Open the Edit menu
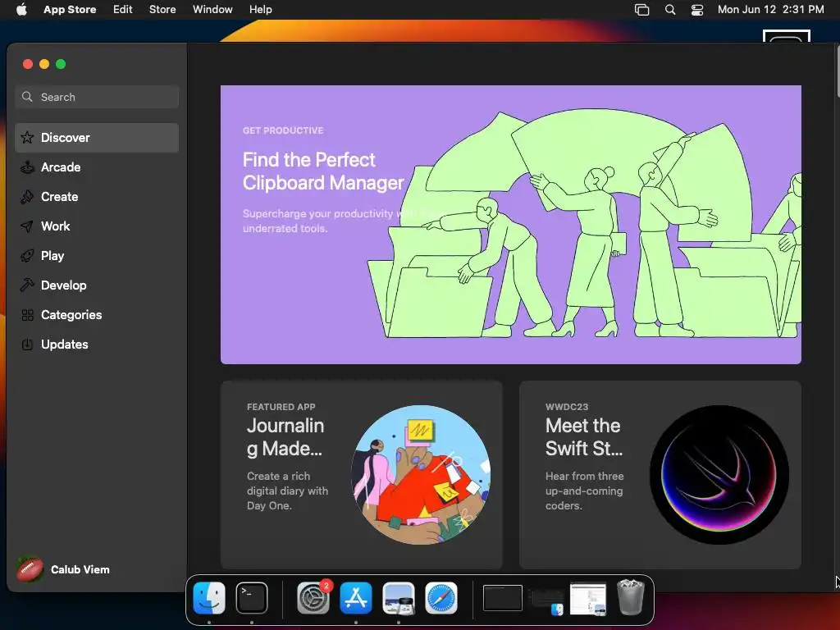This screenshot has width=840, height=630. [x=123, y=10]
